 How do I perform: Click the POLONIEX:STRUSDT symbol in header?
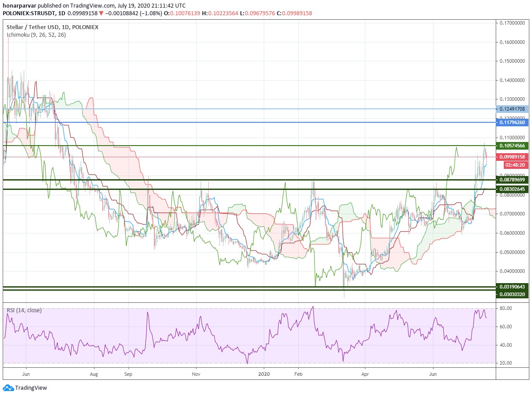click(x=29, y=13)
